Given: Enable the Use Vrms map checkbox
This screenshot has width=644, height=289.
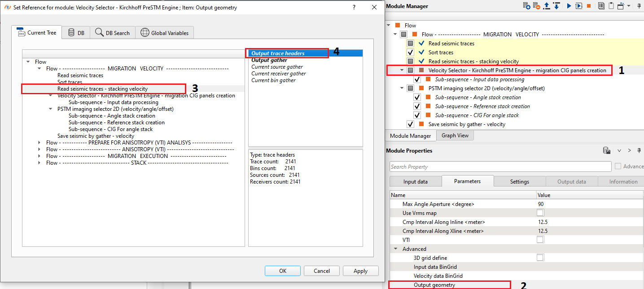Looking at the screenshot, I should [x=540, y=213].
